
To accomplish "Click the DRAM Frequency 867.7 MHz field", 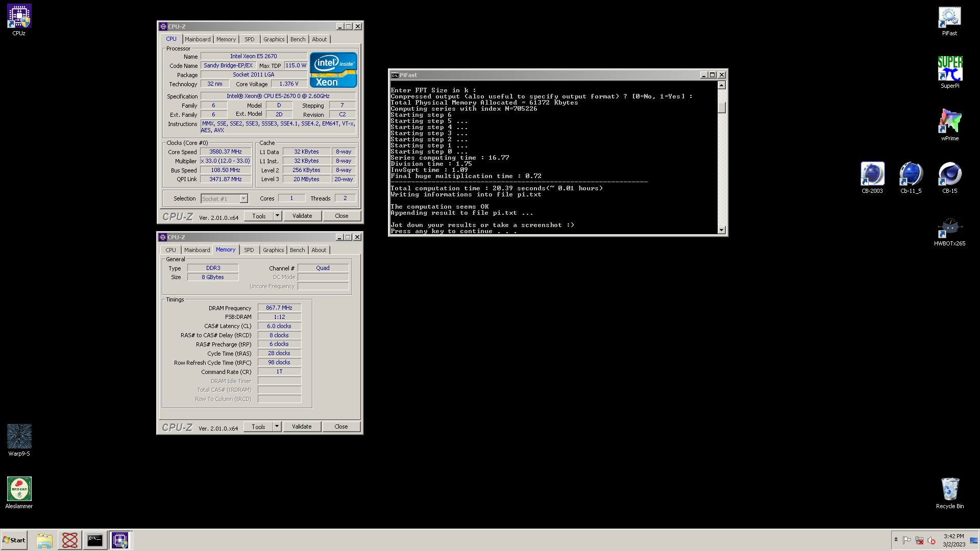I will pyautogui.click(x=279, y=308).
